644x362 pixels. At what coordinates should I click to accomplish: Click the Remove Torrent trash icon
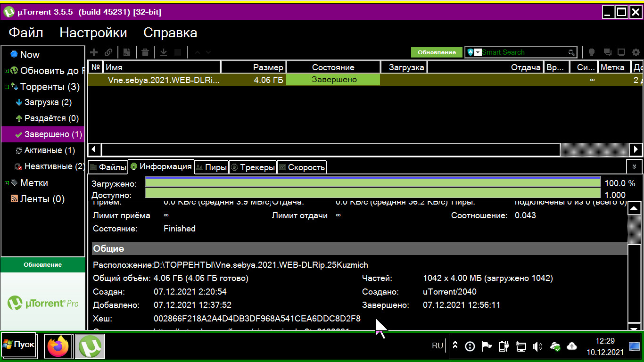[145, 52]
